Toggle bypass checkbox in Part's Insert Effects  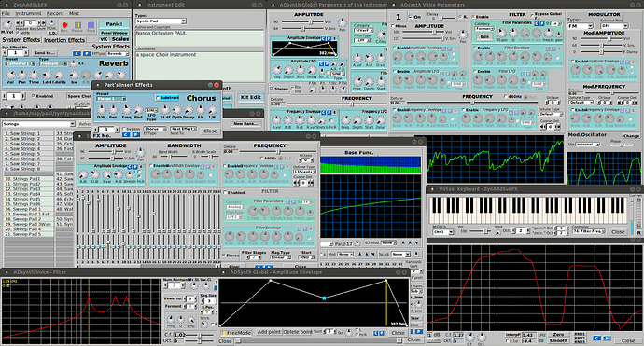point(124,129)
